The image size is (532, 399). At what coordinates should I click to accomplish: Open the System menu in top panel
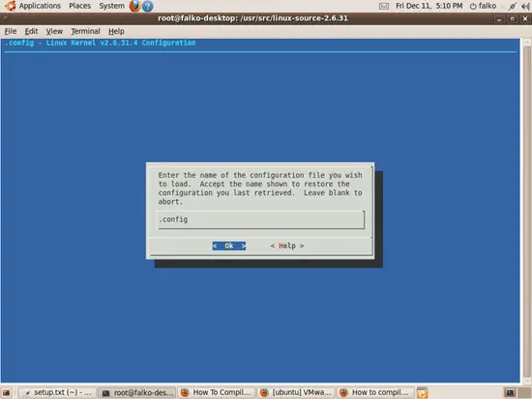[x=111, y=6]
